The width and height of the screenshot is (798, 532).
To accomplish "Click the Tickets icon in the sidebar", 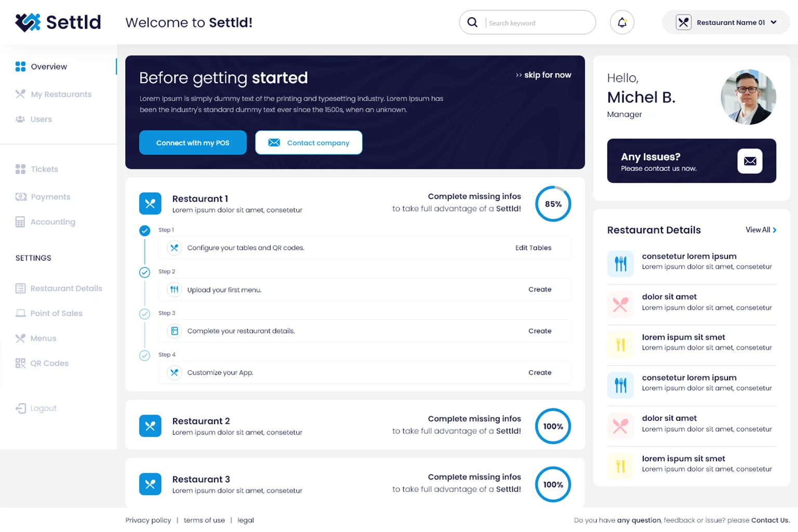I will pyautogui.click(x=20, y=169).
